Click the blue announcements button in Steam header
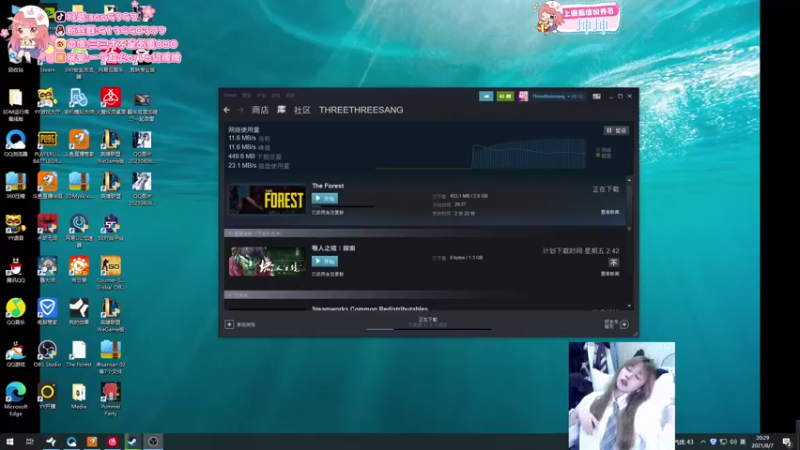This screenshot has width=800, height=450. coord(486,96)
